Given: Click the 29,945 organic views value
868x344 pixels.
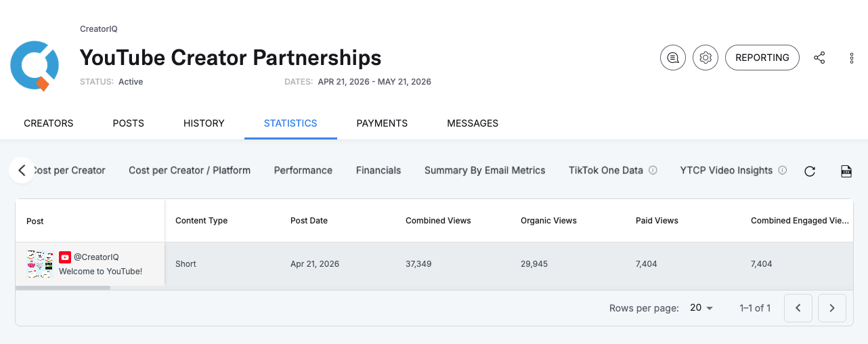Looking at the screenshot, I should point(534,264).
